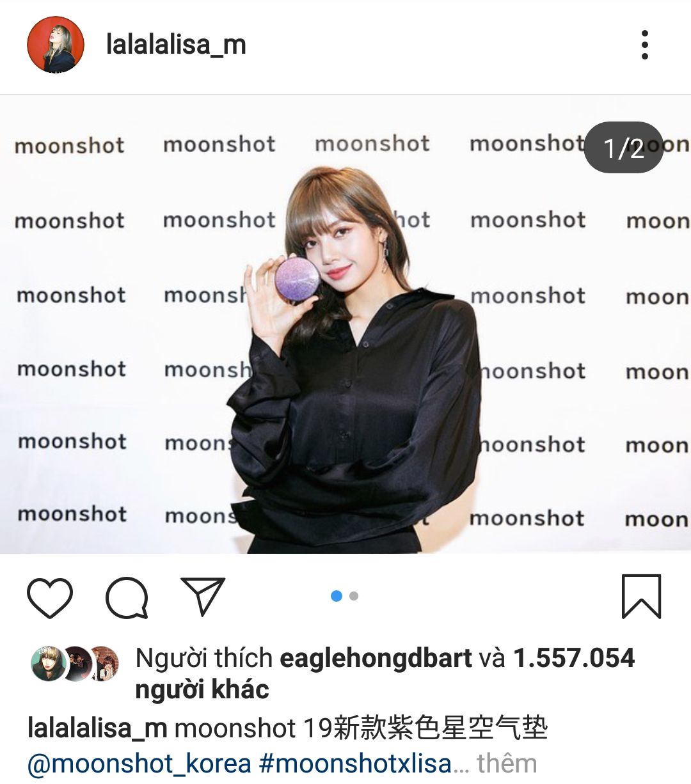691x784 pixels.
Task: Tap the moonshot event photo
Action: [x=345, y=325]
